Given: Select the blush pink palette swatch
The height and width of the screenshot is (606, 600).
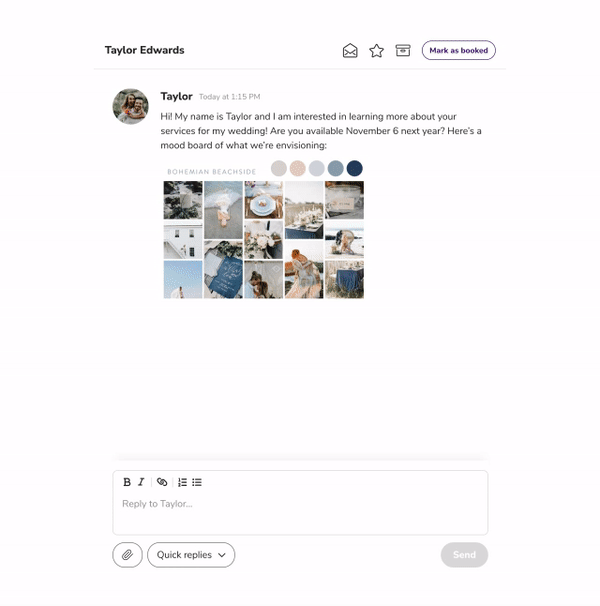Looking at the screenshot, I should [298, 169].
